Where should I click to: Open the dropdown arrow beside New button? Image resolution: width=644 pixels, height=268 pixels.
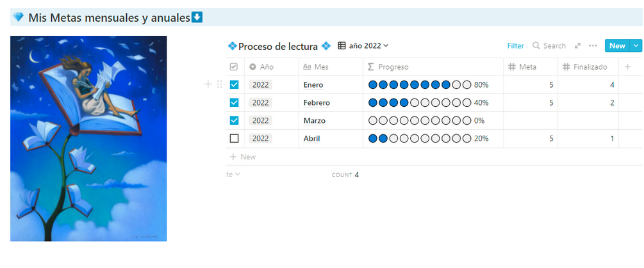[636, 46]
